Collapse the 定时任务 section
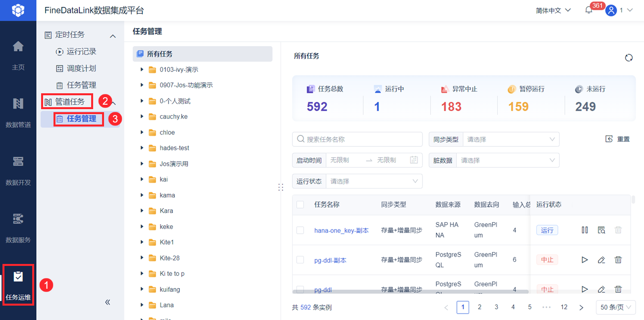The width and height of the screenshot is (644, 320). pos(113,36)
